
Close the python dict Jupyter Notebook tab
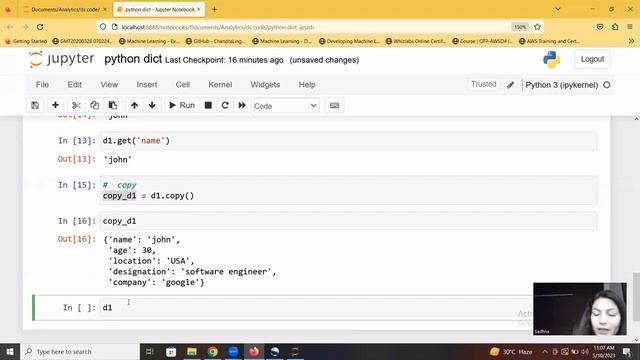click(199, 9)
